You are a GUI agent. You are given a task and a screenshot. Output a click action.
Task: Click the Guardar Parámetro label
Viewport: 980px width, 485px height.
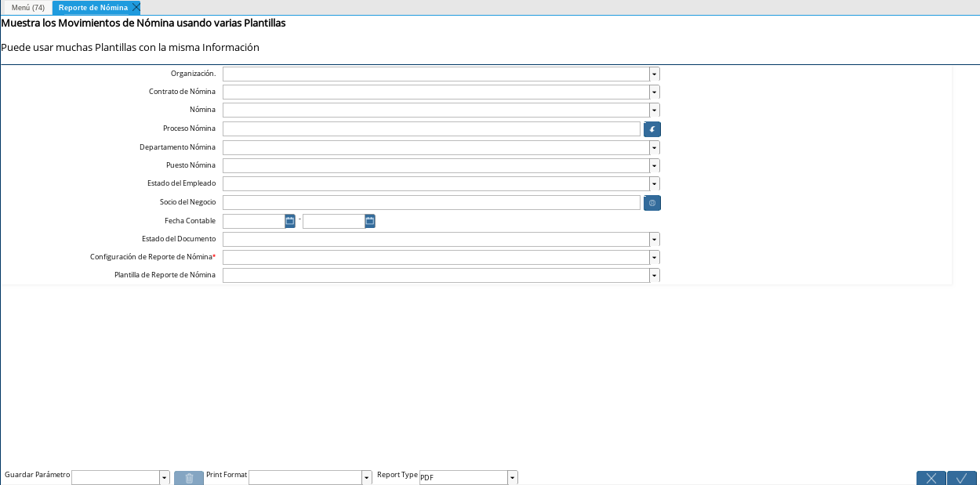[x=38, y=475]
